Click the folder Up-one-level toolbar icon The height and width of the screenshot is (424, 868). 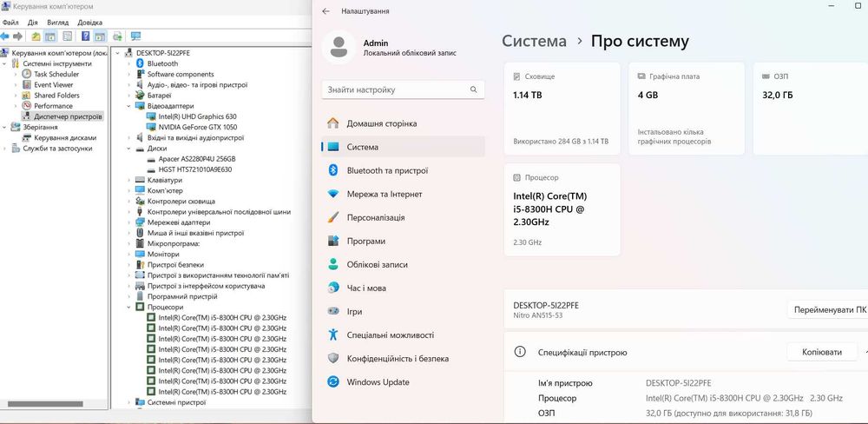[x=36, y=36]
